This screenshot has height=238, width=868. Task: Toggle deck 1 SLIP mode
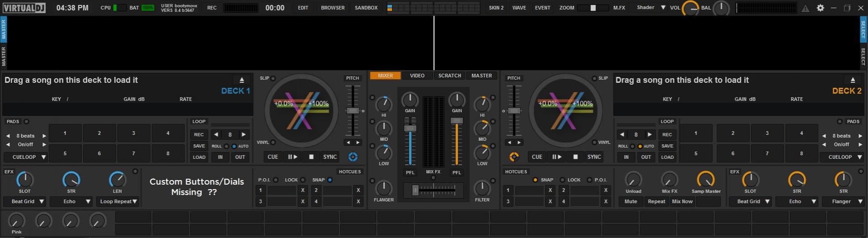click(x=273, y=78)
